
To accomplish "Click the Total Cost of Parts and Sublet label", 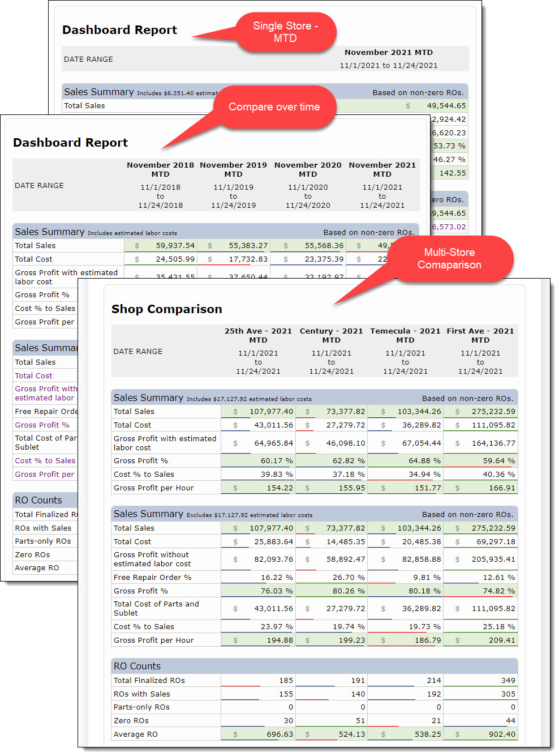I will tap(156, 609).
